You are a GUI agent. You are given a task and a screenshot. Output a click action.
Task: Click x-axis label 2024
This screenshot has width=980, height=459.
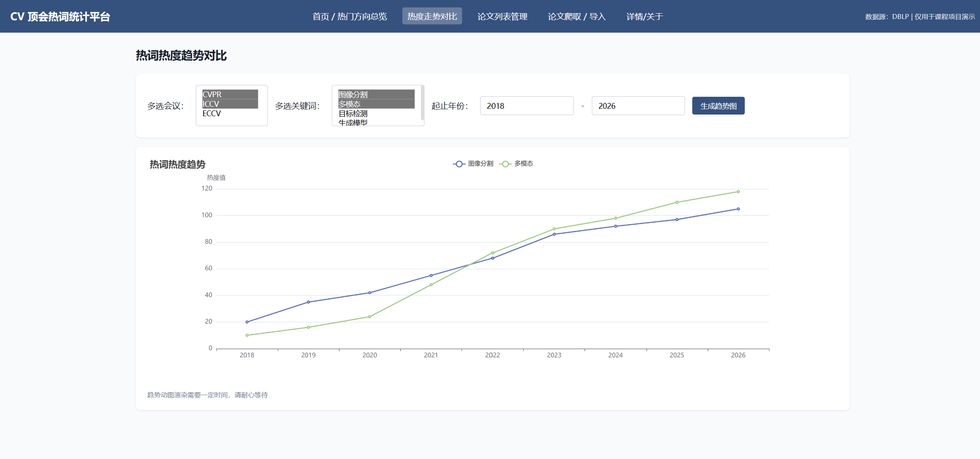coord(615,355)
